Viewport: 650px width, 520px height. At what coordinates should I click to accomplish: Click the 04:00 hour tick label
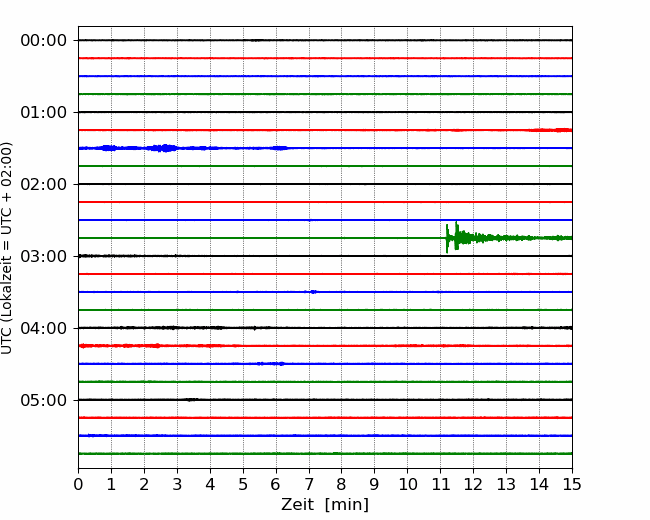pos(44,328)
